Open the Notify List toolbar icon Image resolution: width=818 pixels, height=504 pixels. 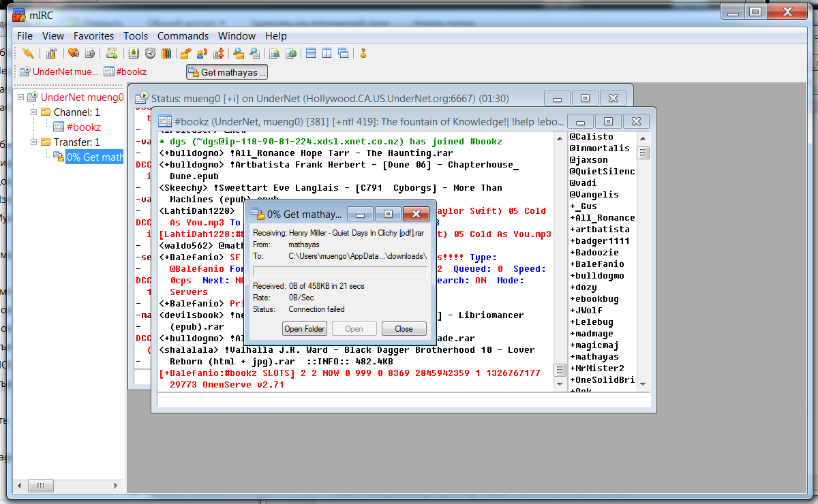click(x=275, y=53)
